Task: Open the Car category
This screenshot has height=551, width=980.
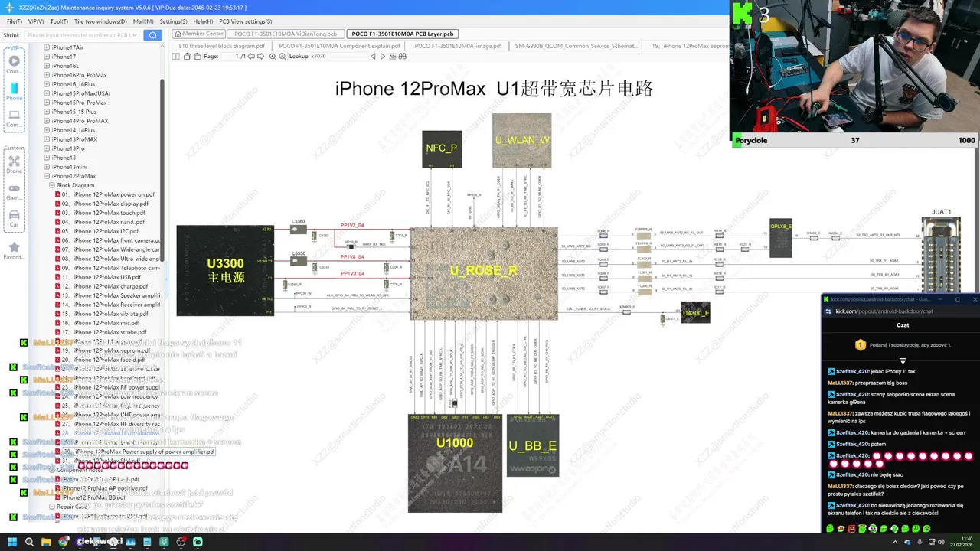Action: click(14, 218)
